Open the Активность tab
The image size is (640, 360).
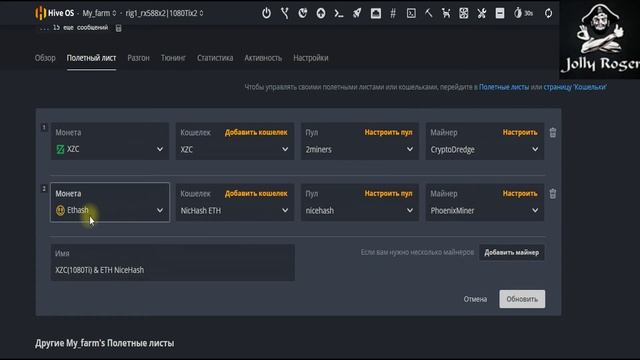click(263, 58)
